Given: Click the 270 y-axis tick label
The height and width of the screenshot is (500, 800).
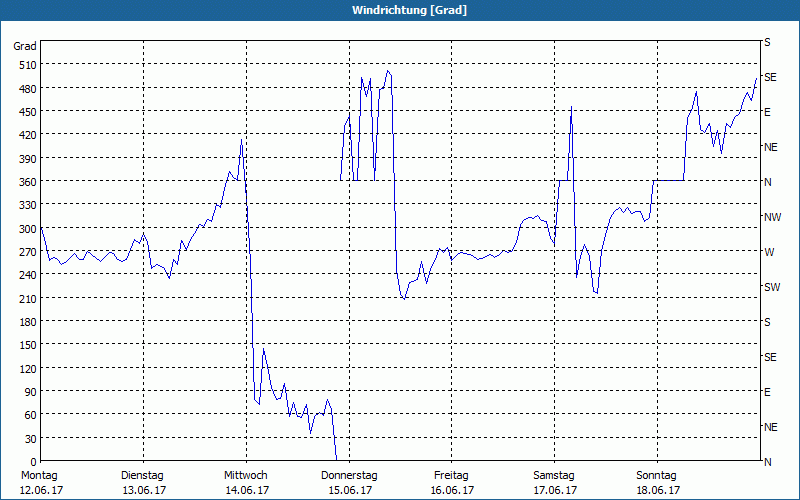Looking at the screenshot, I should pyautogui.click(x=25, y=251).
